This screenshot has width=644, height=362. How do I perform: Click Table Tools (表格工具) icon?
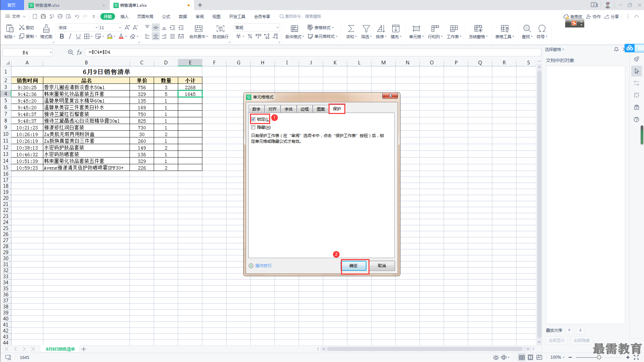[x=504, y=28]
